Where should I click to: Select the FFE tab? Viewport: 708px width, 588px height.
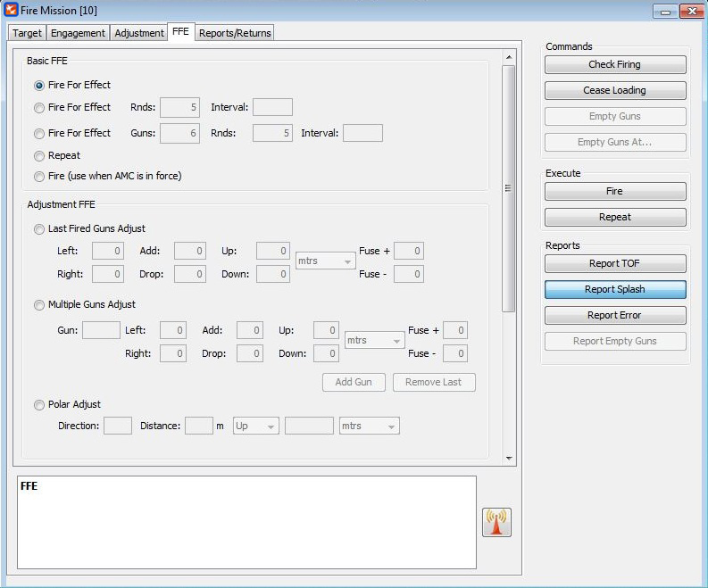(x=180, y=31)
